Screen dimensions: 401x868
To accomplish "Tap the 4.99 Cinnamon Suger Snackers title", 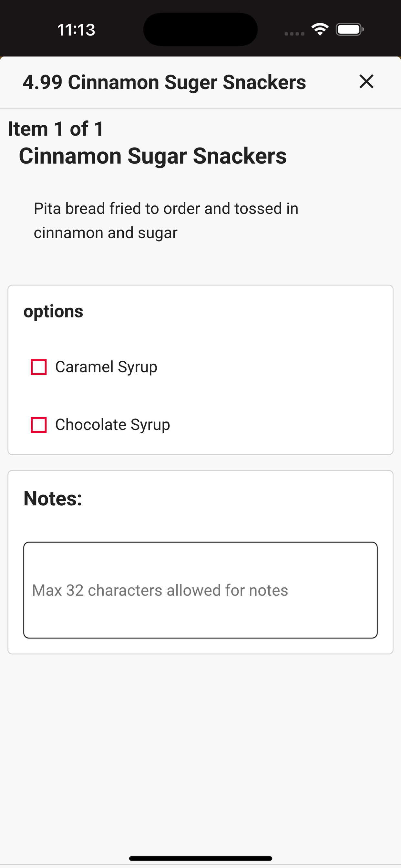I will tap(164, 82).
